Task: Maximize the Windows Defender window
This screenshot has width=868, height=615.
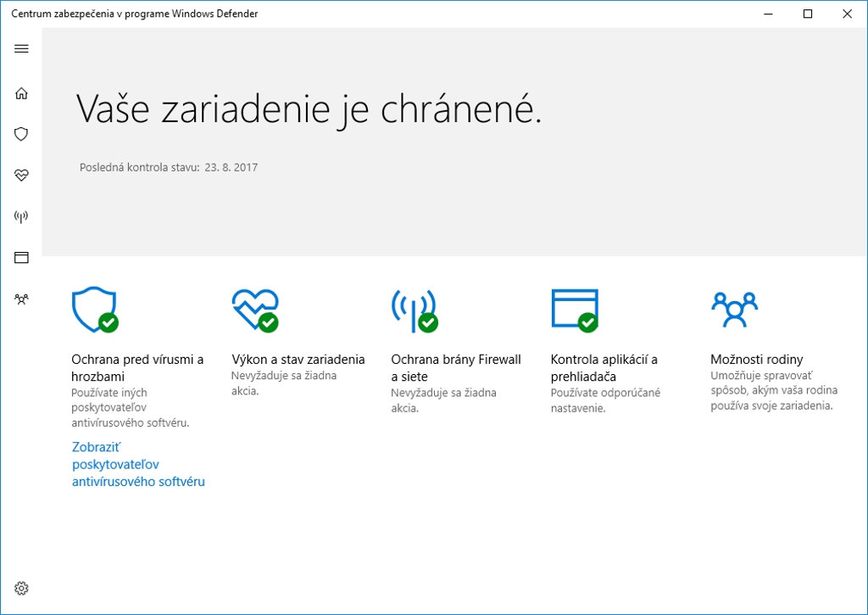Action: coord(808,14)
